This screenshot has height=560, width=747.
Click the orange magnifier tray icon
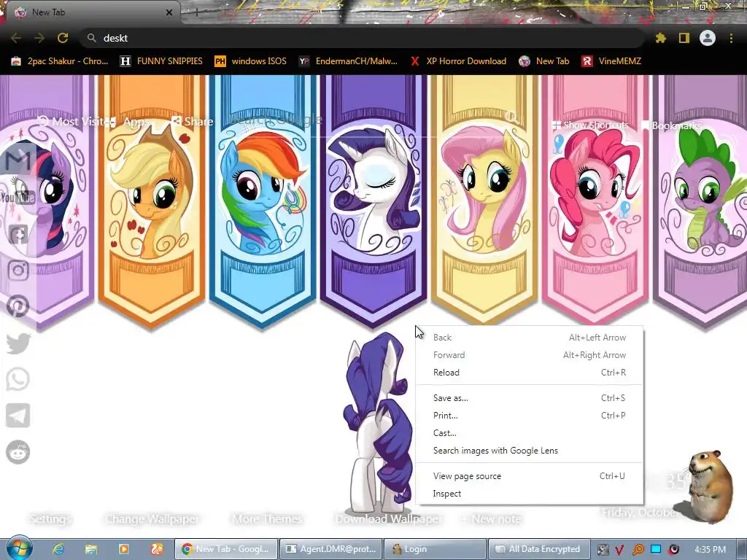[x=638, y=550]
